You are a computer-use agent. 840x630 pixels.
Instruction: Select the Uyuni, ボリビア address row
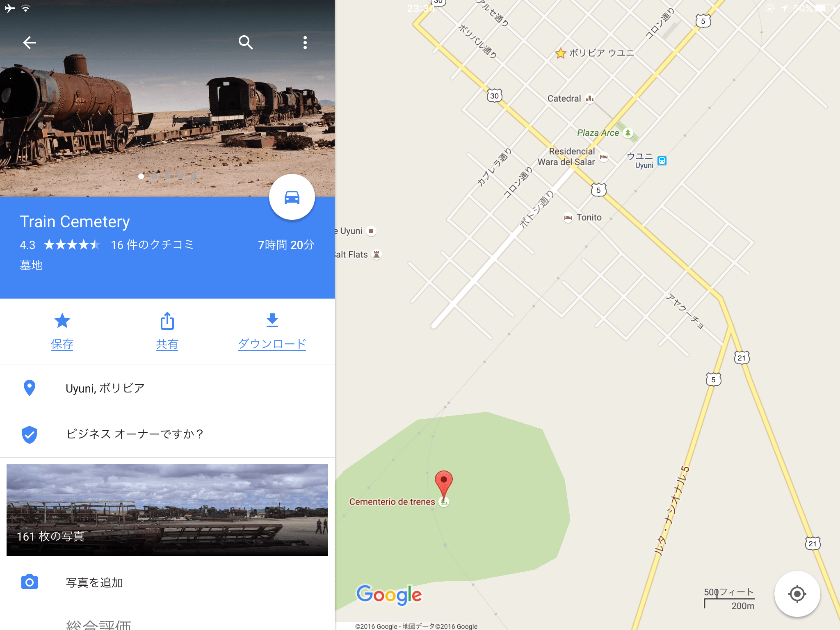pyautogui.click(x=167, y=388)
